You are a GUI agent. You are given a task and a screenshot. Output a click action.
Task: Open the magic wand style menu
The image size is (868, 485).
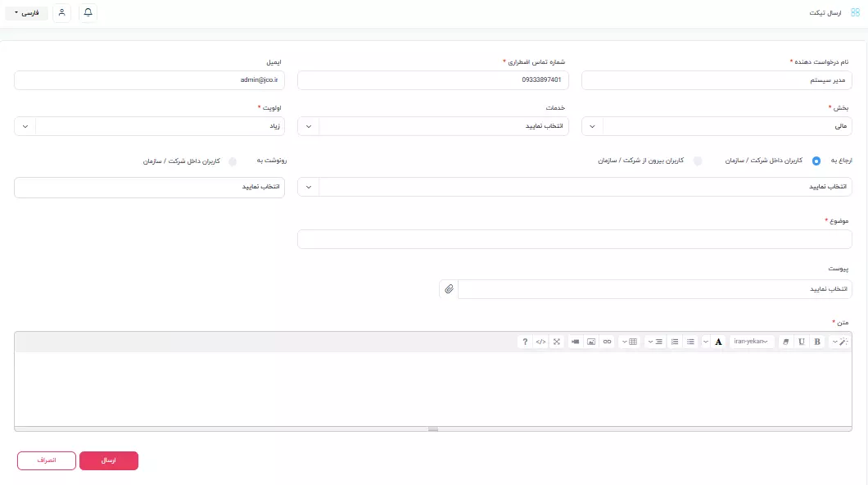[x=840, y=342]
